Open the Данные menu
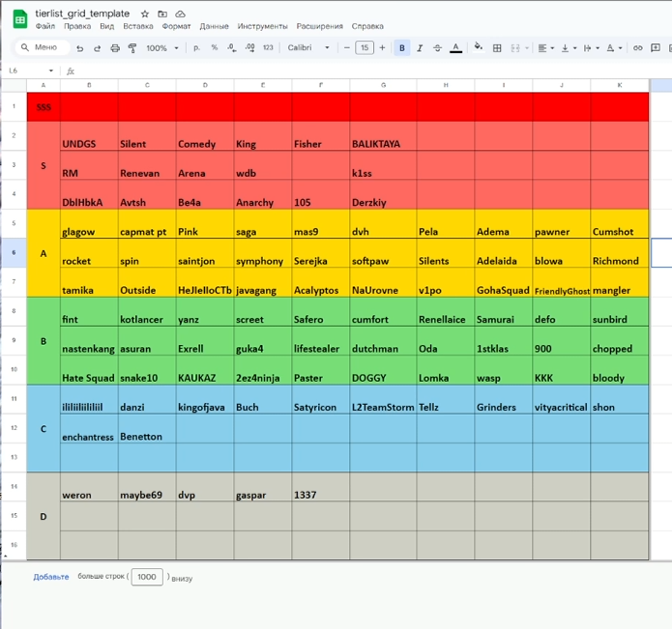The width and height of the screenshot is (672, 629). pos(214,26)
